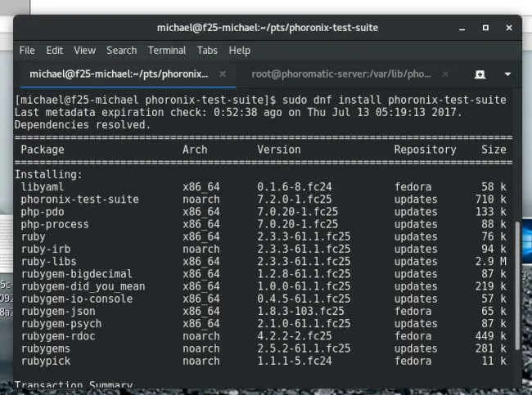Click version '7.2.0-1.fc25'

coord(294,200)
